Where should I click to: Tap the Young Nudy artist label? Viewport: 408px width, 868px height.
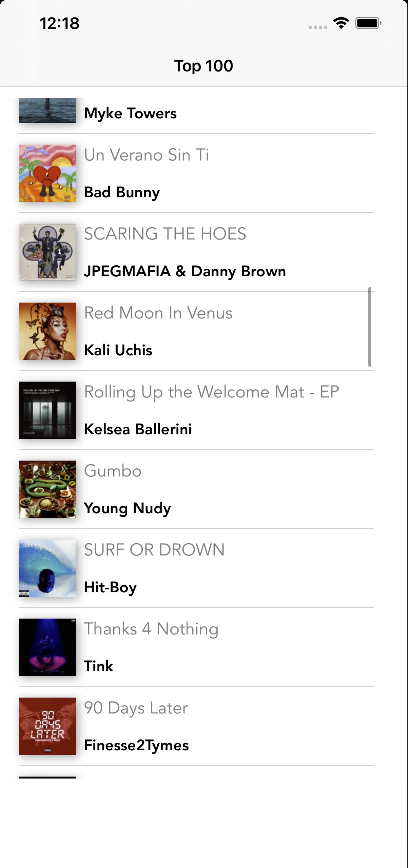(x=127, y=508)
